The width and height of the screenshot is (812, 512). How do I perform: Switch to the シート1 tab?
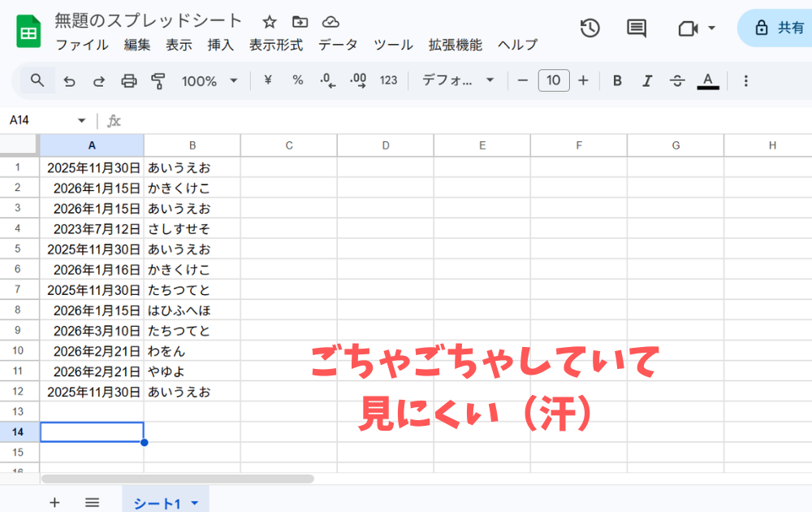(x=157, y=503)
